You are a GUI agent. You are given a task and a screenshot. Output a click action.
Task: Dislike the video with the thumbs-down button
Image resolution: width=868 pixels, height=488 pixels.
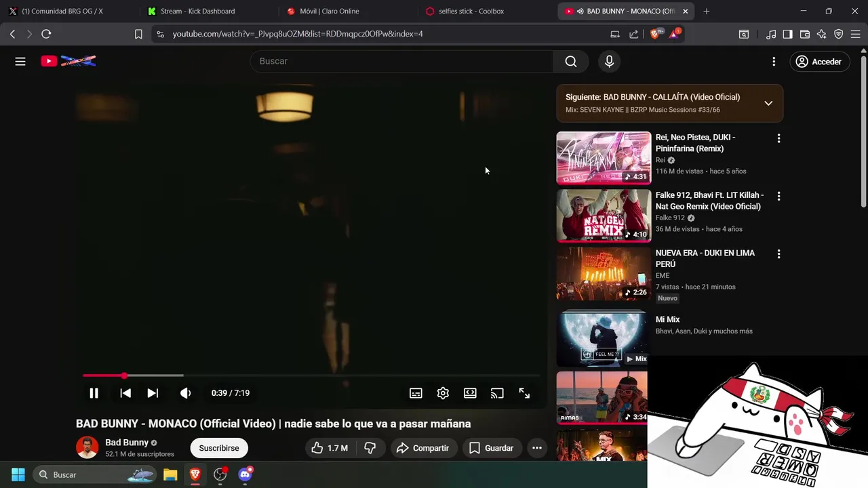click(370, 448)
